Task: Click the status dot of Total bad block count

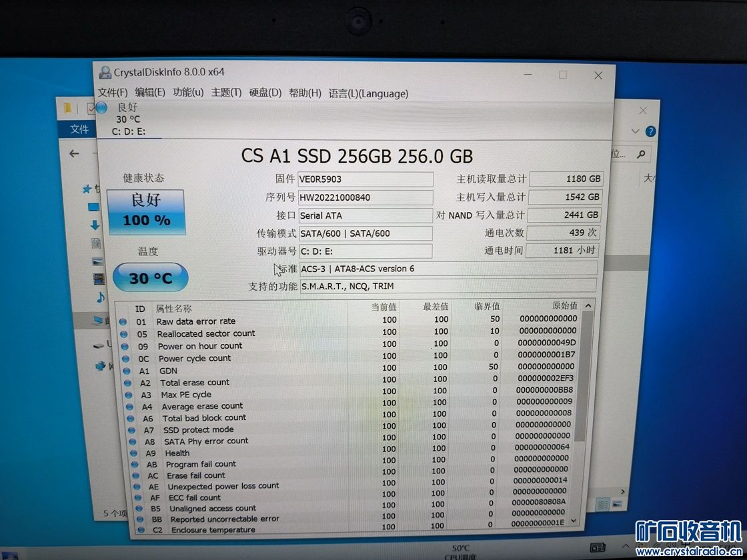Action: pyautogui.click(x=131, y=419)
